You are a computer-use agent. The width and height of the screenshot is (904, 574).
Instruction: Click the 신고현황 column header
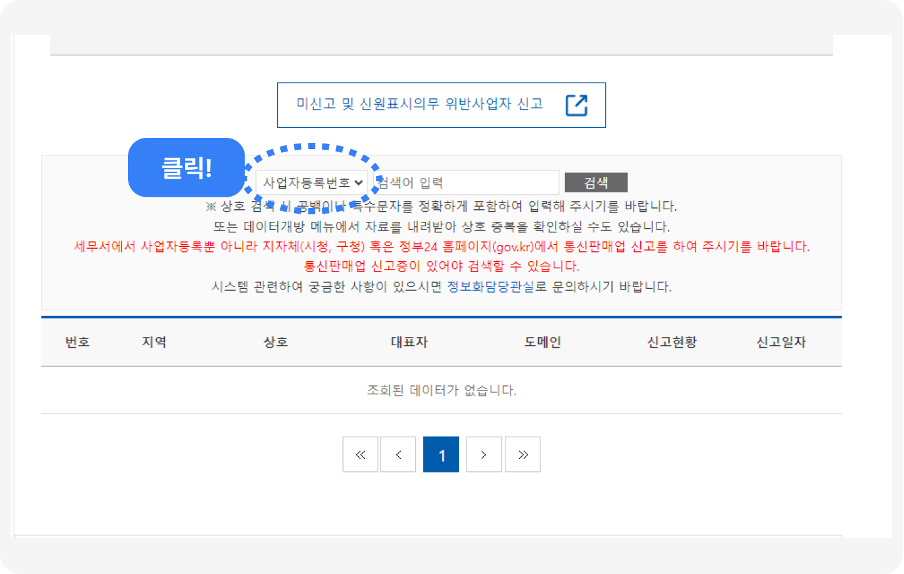tap(672, 342)
